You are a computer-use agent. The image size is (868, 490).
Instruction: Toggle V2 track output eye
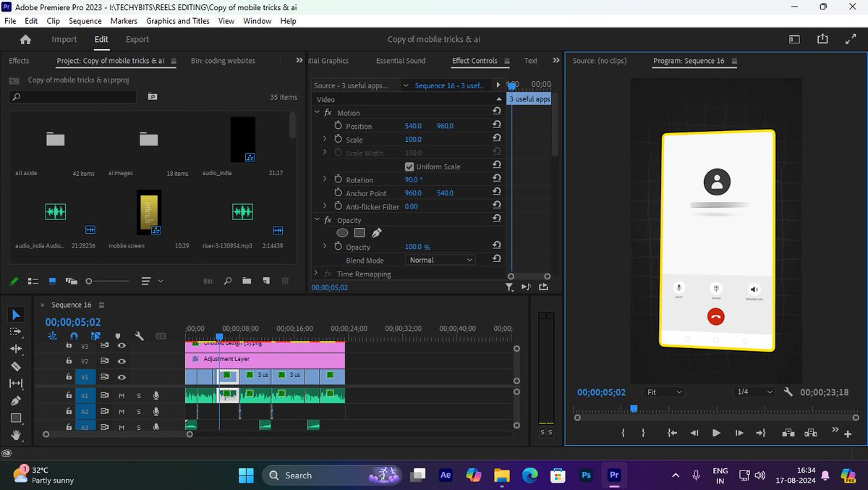click(122, 360)
